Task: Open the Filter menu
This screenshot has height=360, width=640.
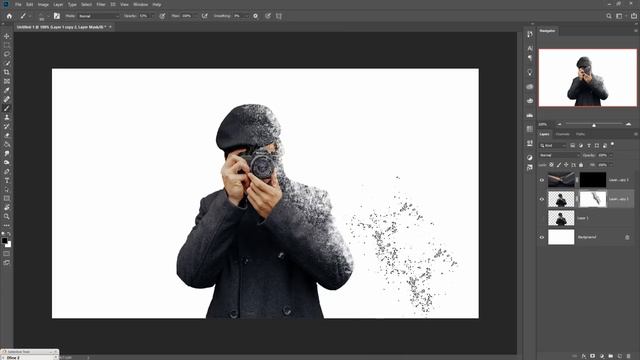Action: (x=101, y=4)
